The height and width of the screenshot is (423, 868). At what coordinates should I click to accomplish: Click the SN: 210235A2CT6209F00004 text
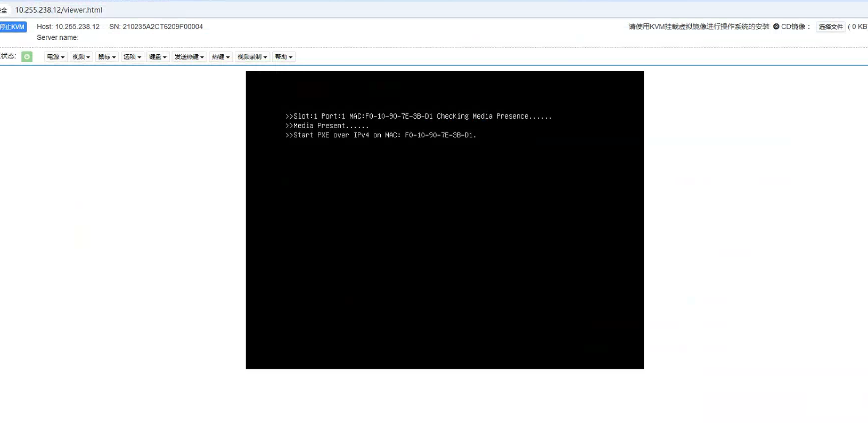(x=156, y=27)
